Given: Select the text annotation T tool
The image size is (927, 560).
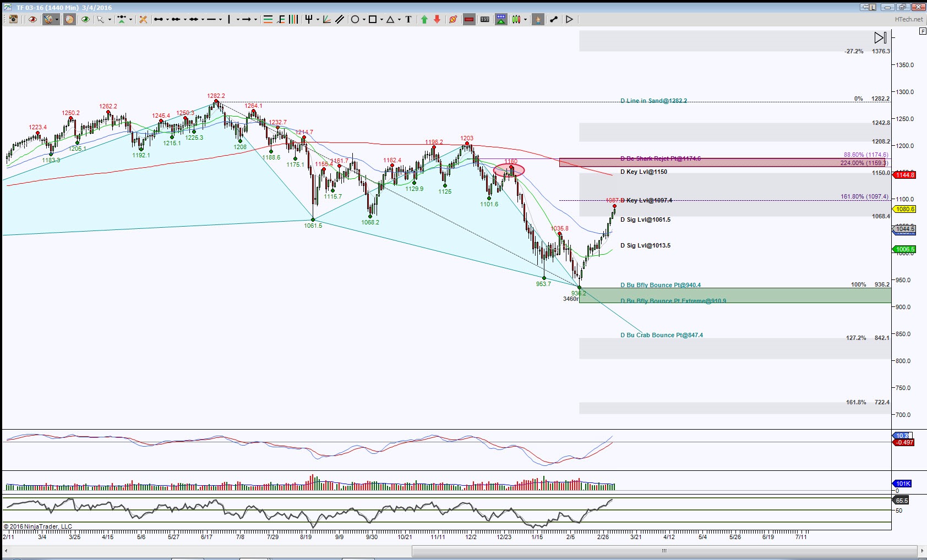Looking at the screenshot, I should point(408,19).
